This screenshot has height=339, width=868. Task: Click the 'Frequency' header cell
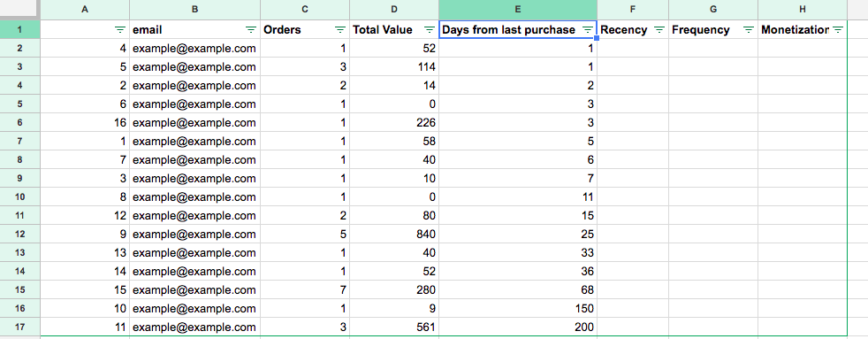point(713,30)
